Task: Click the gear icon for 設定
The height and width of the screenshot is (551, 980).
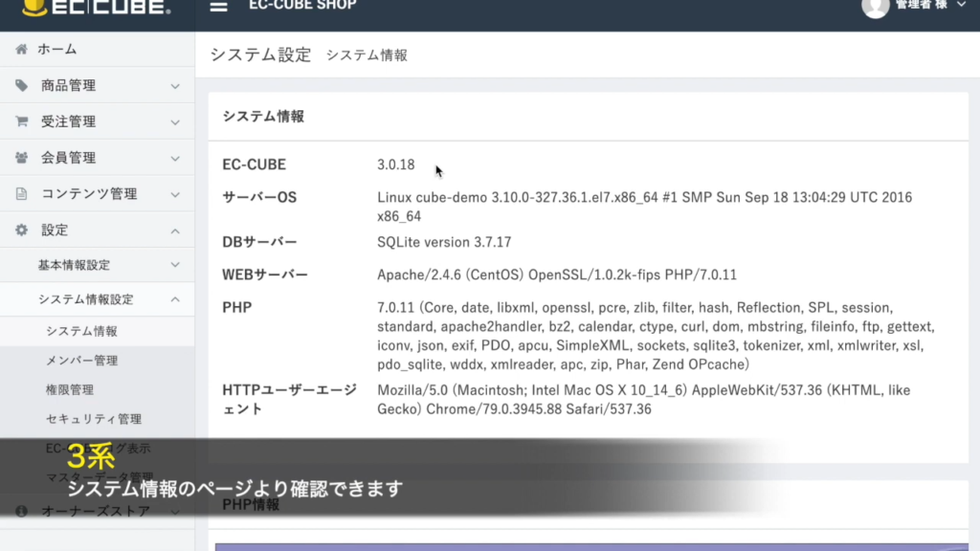Action: 21,231
